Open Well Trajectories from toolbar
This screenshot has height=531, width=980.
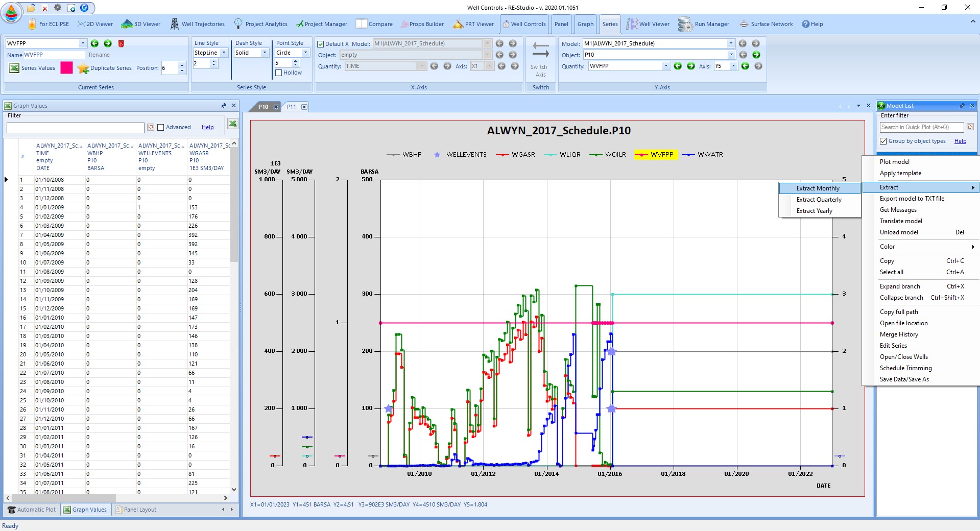pyautogui.click(x=197, y=24)
